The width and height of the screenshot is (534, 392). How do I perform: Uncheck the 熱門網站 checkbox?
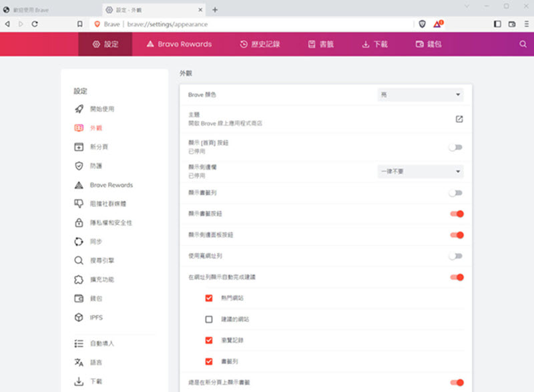point(209,298)
